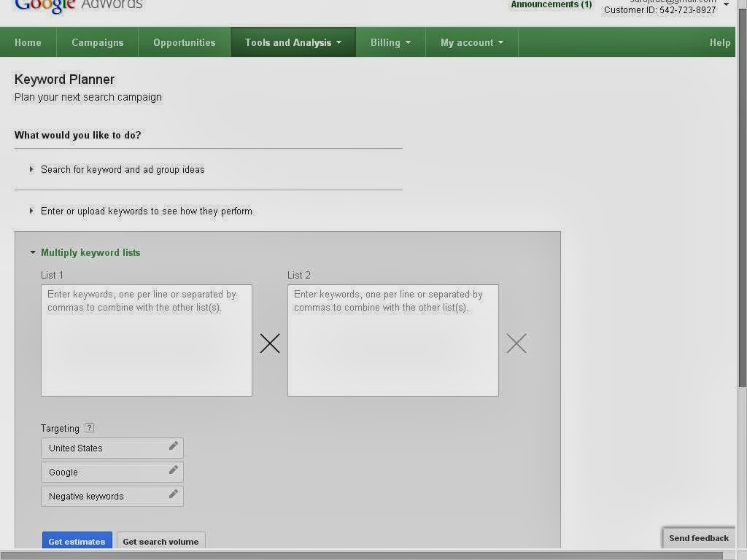Select the Google network targeting field
Viewport: 747px width, 560px height.
[x=112, y=472]
